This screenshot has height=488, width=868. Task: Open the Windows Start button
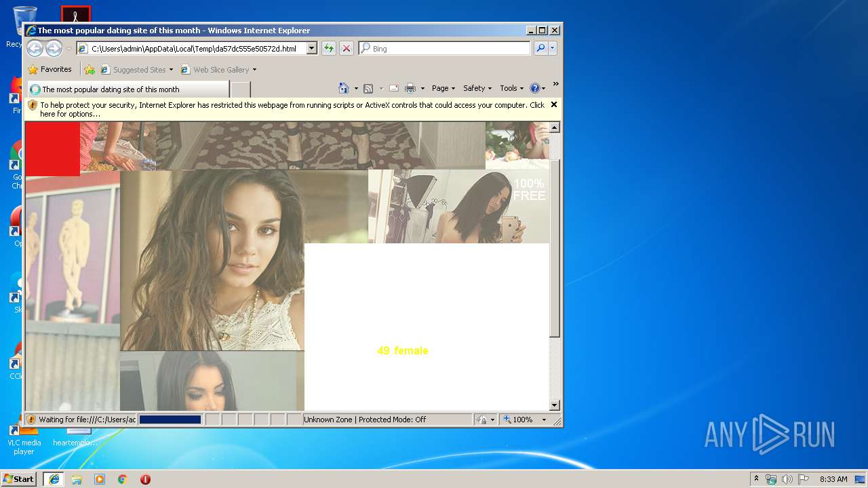point(19,479)
